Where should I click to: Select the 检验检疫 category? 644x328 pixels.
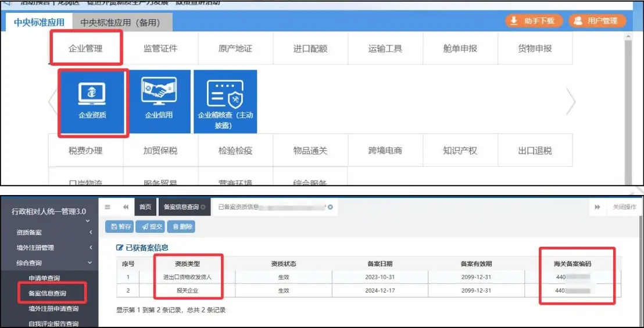(235, 150)
